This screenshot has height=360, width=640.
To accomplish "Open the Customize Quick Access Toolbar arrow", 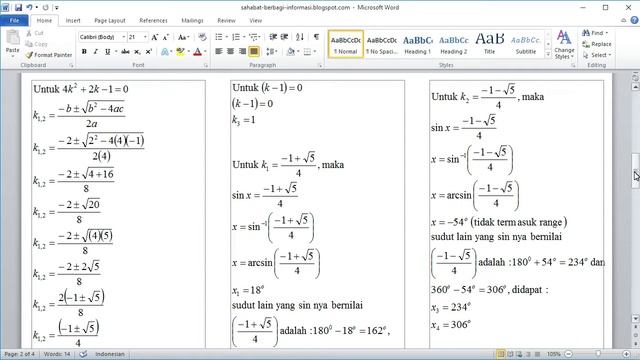I will pos(56,8).
